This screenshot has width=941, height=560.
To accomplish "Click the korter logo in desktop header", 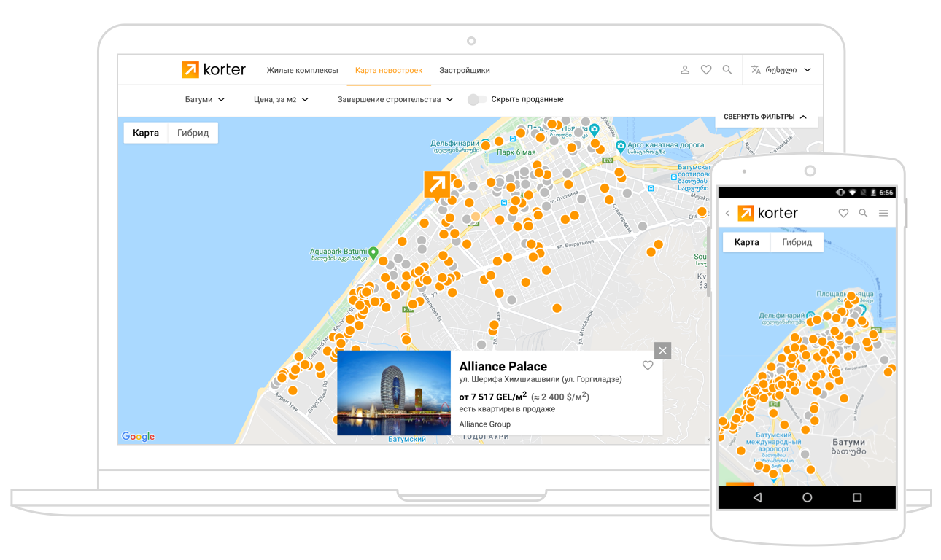I will click(x=214, y=70).
